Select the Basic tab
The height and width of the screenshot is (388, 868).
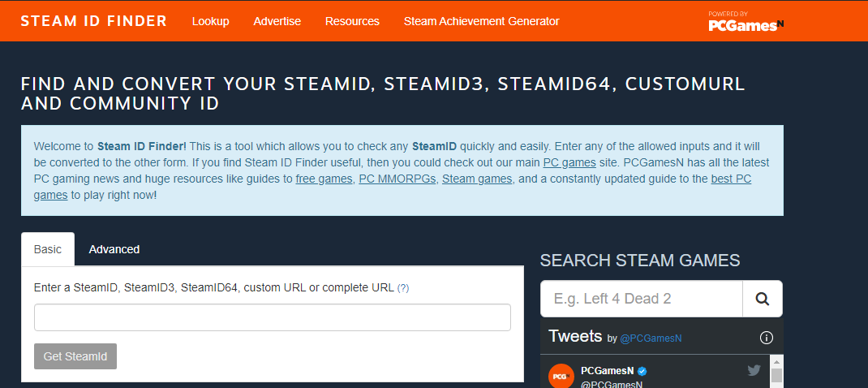click(x=48, y=249)
